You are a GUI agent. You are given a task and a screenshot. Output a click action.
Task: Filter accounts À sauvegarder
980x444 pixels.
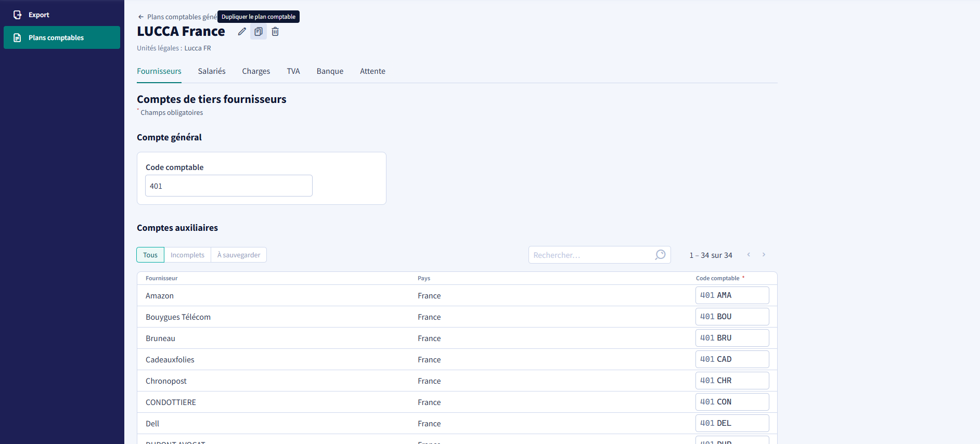(x=239, y=255)
